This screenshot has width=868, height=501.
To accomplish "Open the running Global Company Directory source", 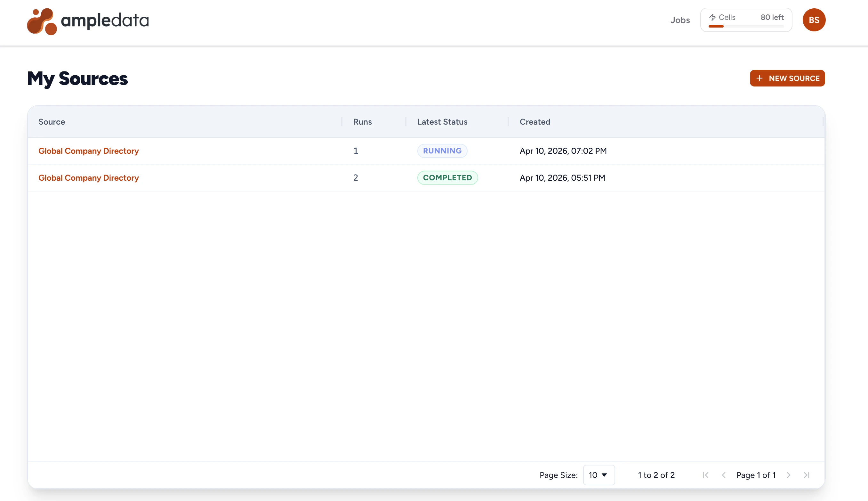I will coord(88,151).
